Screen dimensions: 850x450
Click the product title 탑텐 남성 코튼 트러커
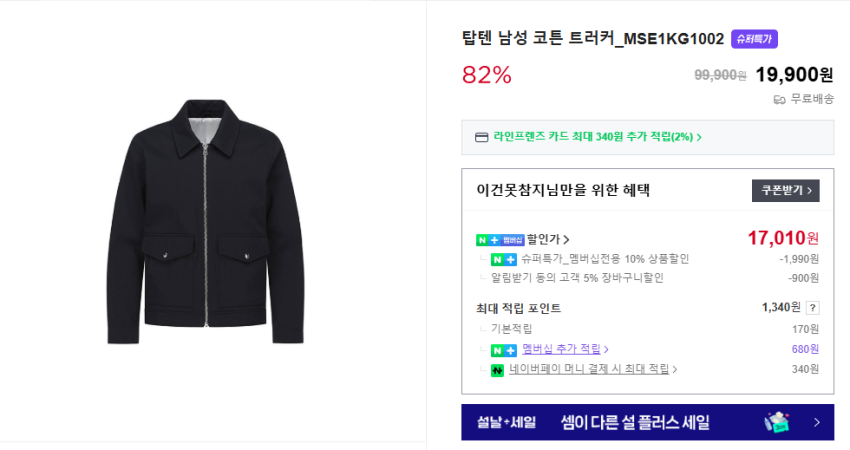592,39
